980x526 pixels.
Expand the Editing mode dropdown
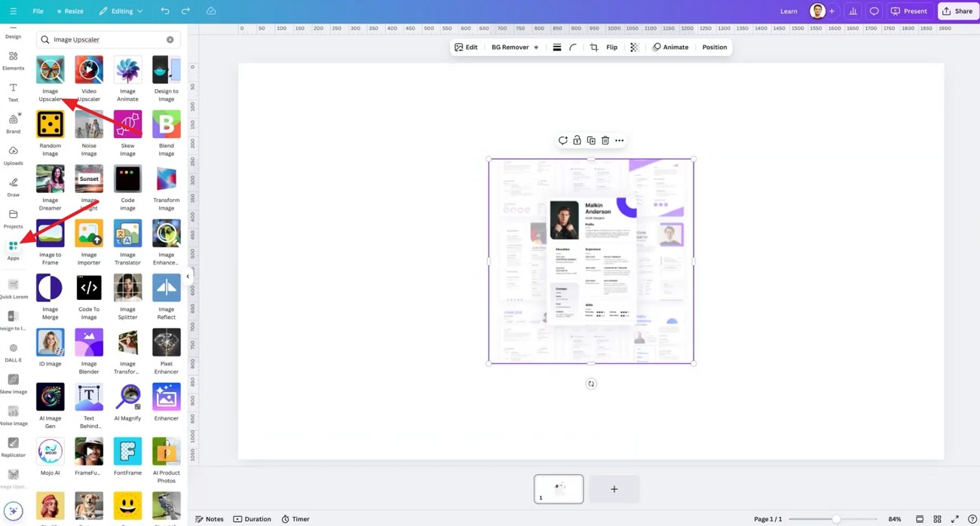tap(121, 11)
